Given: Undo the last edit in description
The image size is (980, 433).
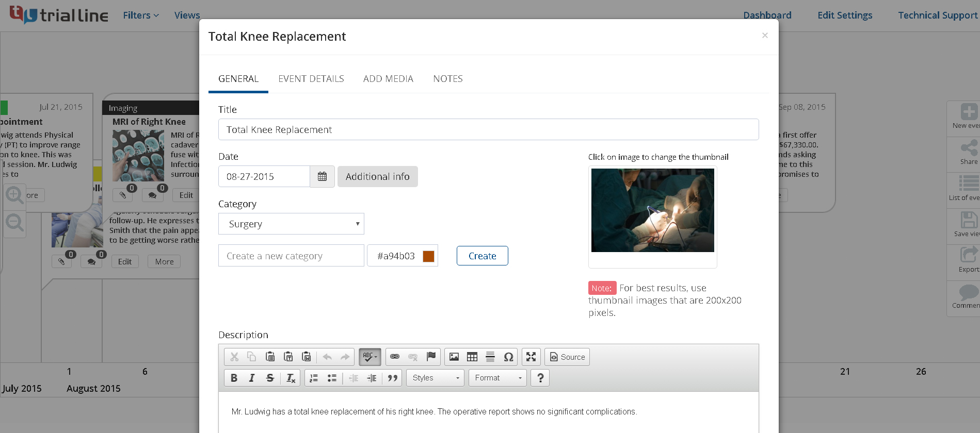Looking at the screenshot, I should coord(327,357).
